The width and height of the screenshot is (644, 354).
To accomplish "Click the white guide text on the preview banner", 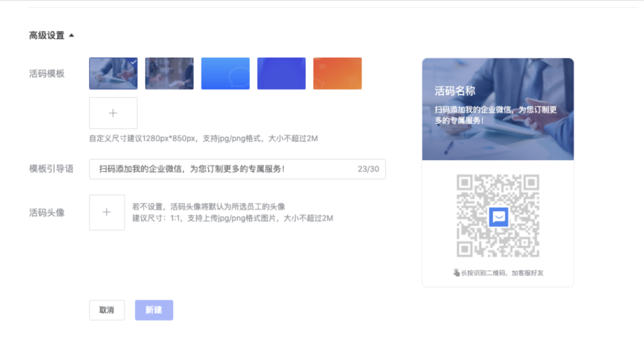I will (x=496, y=115).
